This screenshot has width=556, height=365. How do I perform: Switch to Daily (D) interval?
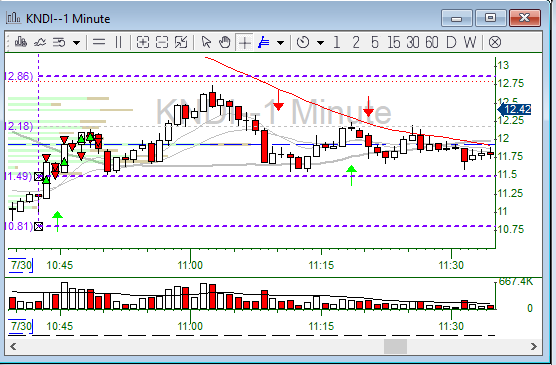(451, 43)
